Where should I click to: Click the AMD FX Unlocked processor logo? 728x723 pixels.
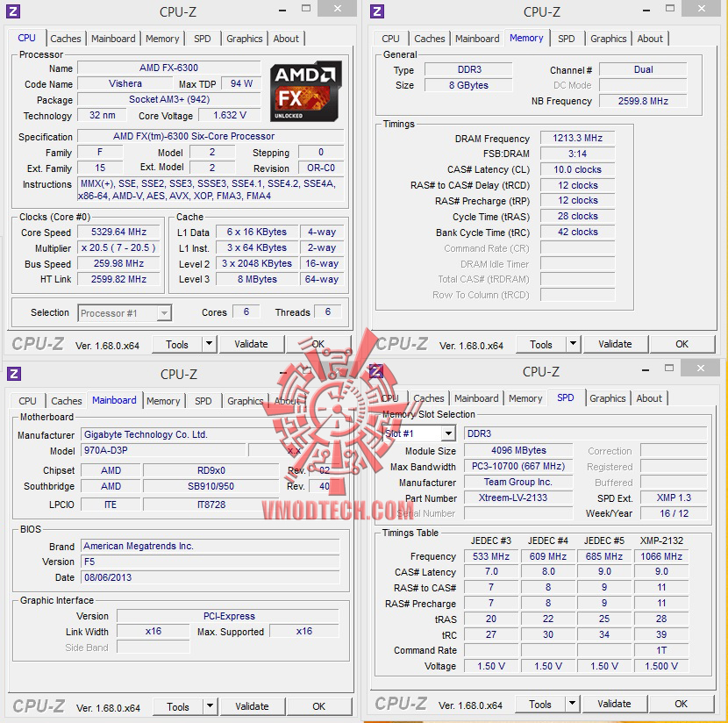click(306, 91)
